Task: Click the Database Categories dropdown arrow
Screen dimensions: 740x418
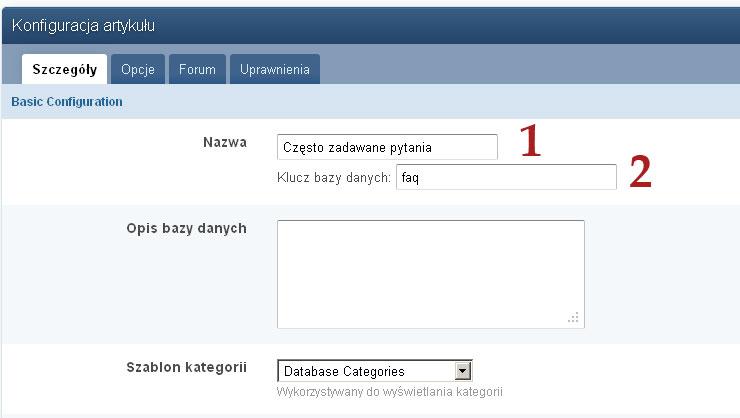Action: click(461, 371)
